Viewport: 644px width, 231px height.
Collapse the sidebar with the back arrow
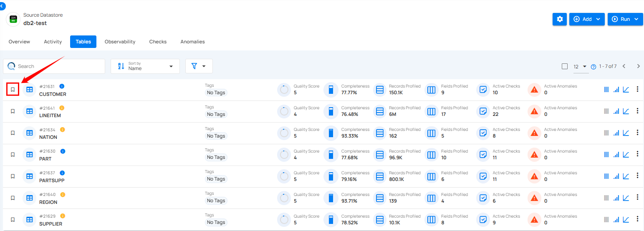tap(3, 6)
